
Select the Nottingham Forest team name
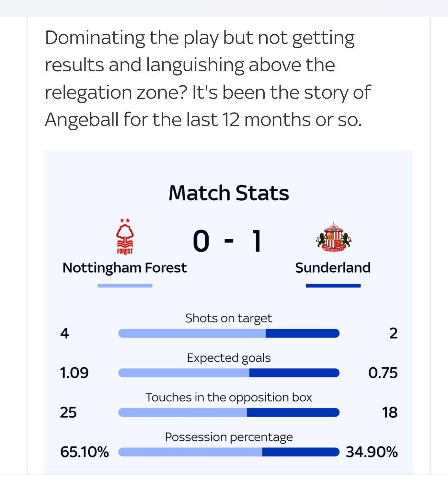click(125, 268)
